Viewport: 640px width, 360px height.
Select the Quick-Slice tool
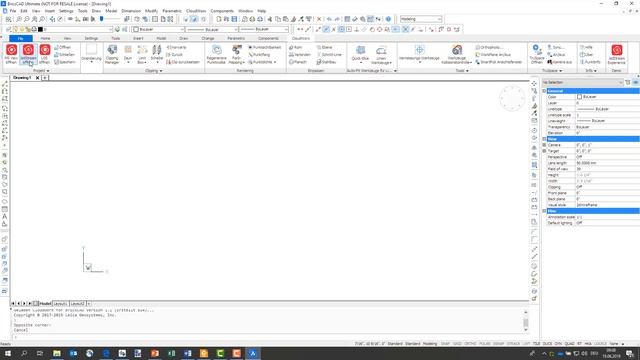click(360, 54)
